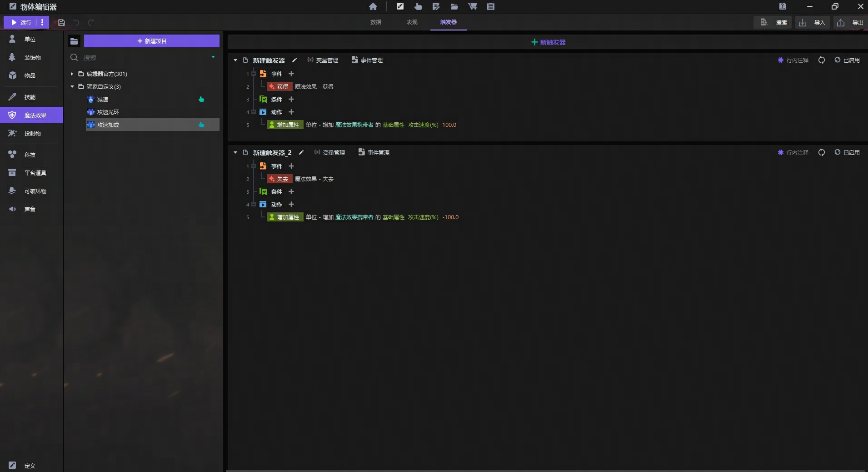Image resolution: width=868 pixels, height=472 pixels.
Task: Click the folder view icon beside 新建项目
Action: pos(74,41)
